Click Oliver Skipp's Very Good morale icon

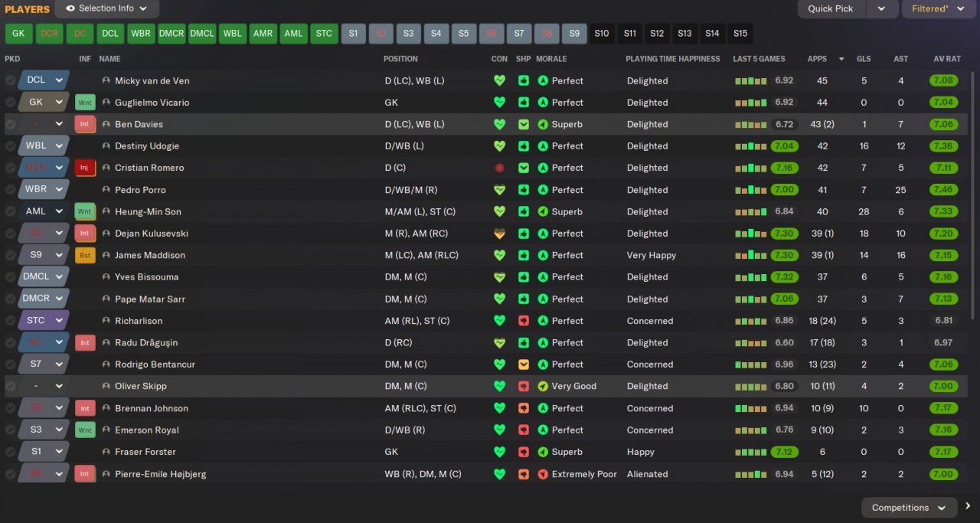click(x=543, y=386)
